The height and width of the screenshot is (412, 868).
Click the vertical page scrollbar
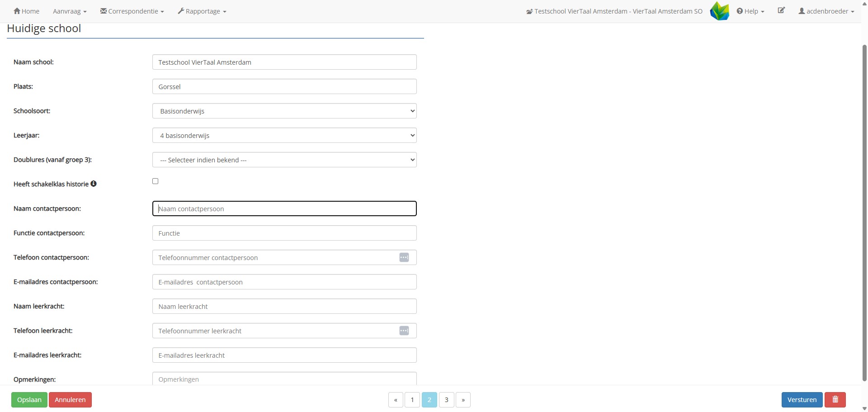[x=864, y=213]
